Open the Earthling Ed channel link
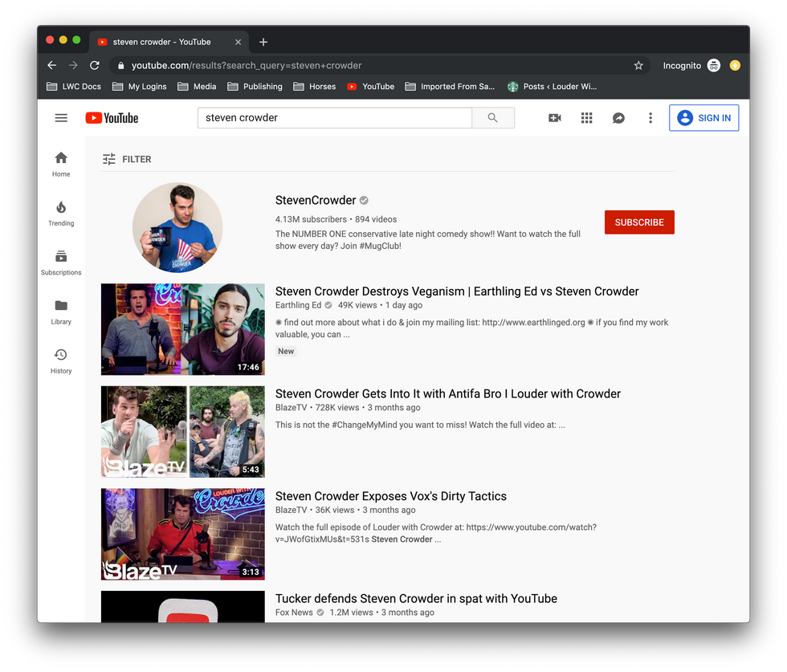The width and height of the screenshot is (787, 672). click(x=298, y=305)
